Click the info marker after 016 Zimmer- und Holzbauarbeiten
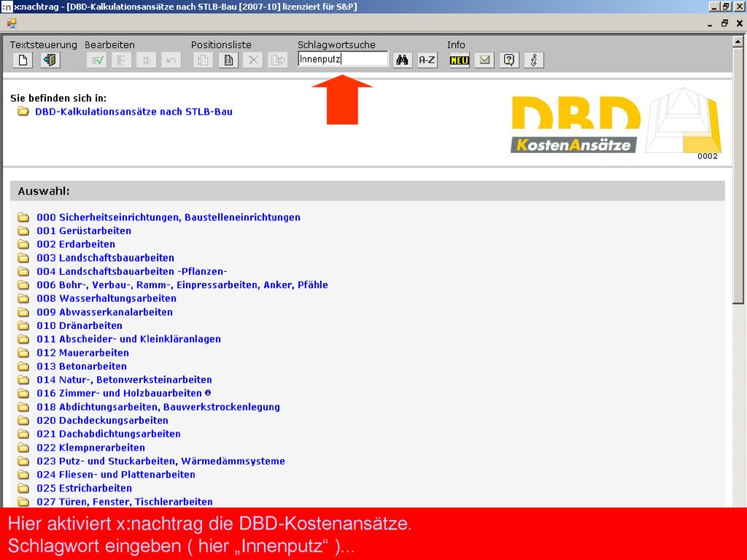 (208, 393)
